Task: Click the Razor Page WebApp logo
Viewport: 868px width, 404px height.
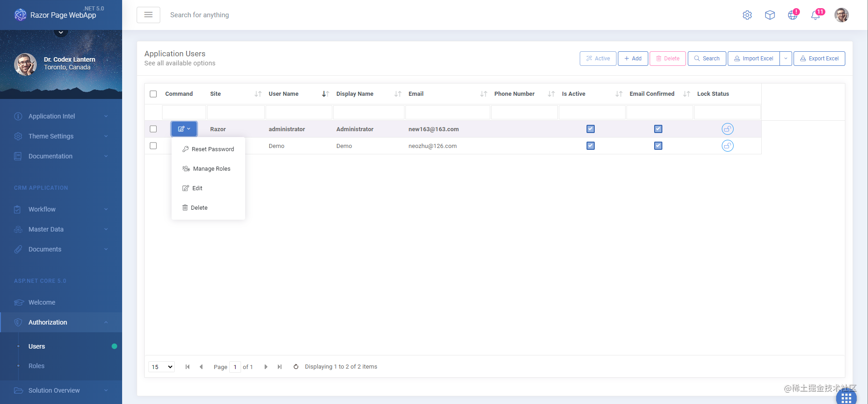Action: click(55, 15)
